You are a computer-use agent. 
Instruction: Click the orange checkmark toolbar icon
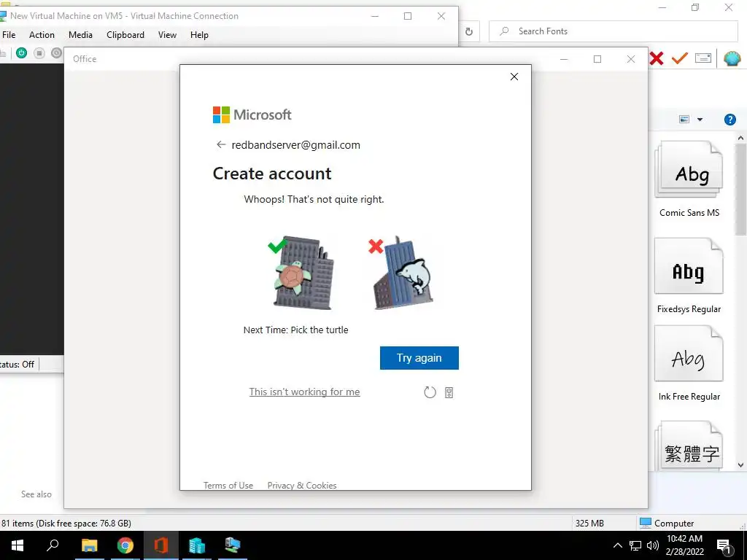click(680, 58)
